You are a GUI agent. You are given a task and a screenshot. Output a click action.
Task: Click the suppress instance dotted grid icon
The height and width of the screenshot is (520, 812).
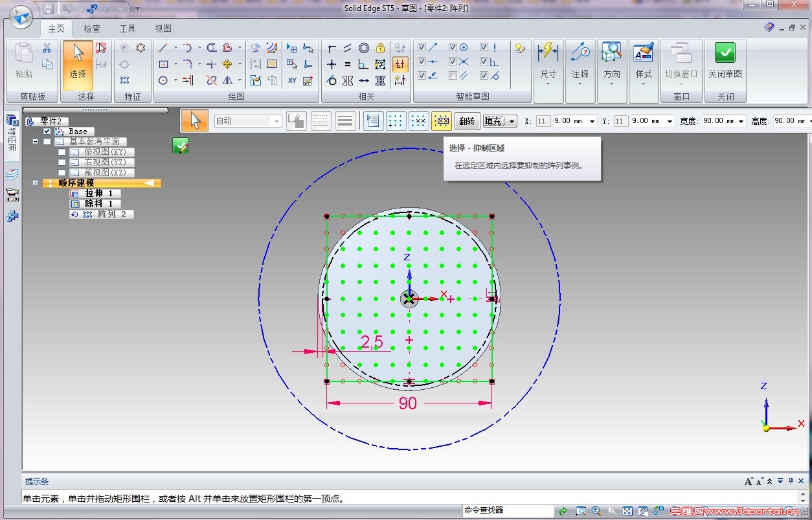pyautogui.click(x=419, y=121)
